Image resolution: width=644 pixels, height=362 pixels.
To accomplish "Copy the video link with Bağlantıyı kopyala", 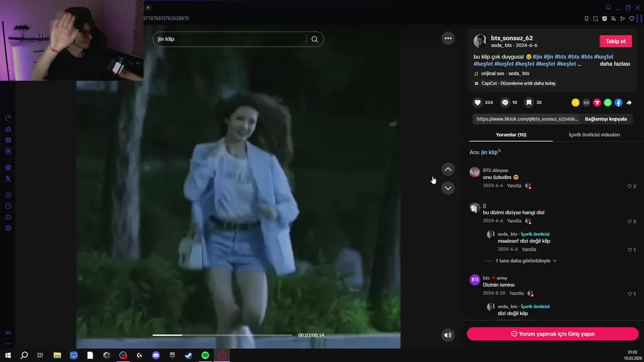I will click(606, 119).
